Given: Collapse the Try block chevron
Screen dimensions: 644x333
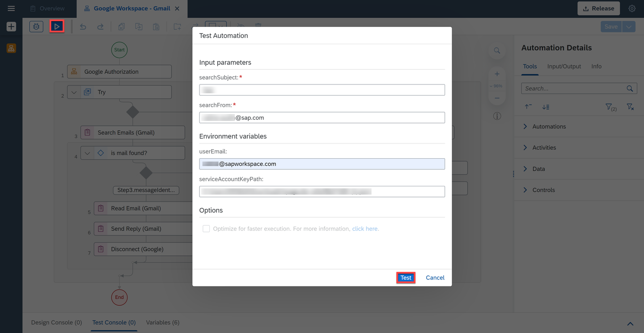Looking at the screenshot, I should pos(74,92).
